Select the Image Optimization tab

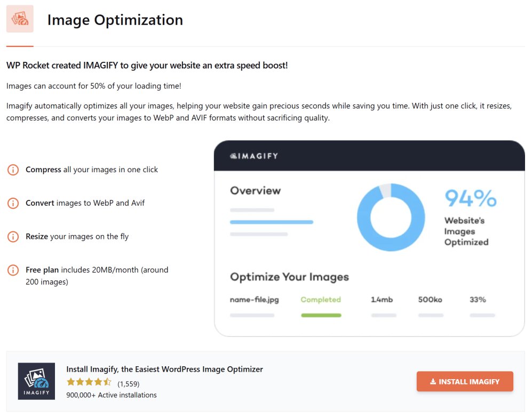tap(115, 20)
